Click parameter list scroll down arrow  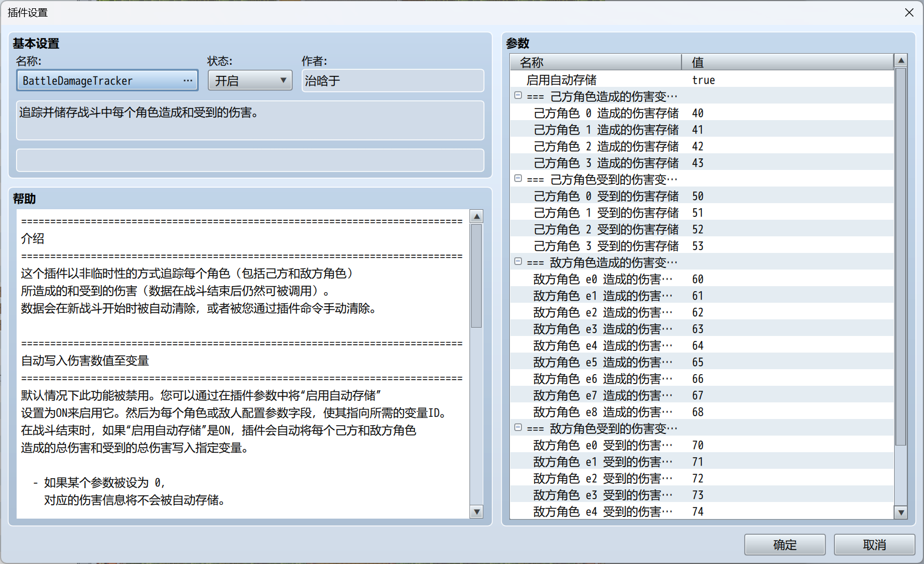(901, 513)
